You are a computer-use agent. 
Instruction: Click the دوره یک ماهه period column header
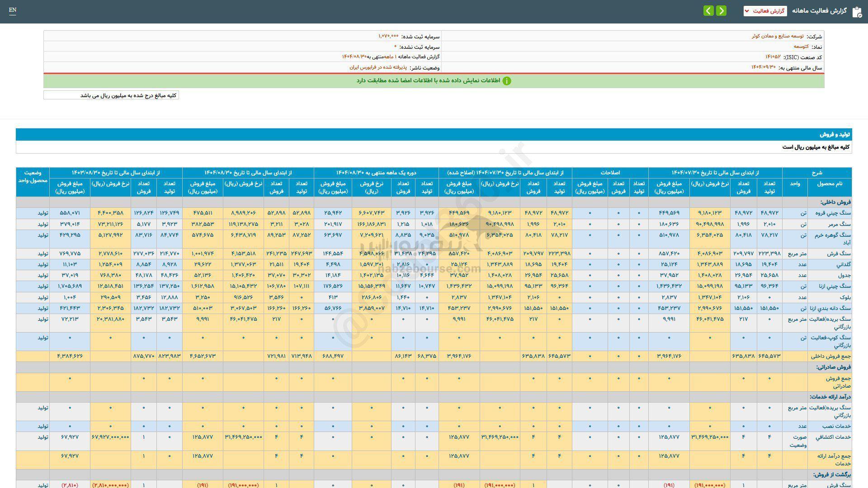point(376,173)
